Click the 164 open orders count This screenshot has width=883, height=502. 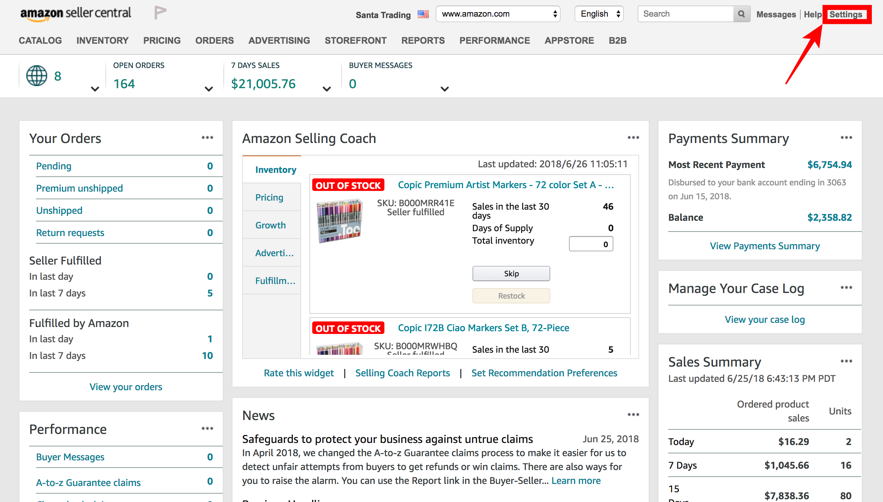(124, 84)
